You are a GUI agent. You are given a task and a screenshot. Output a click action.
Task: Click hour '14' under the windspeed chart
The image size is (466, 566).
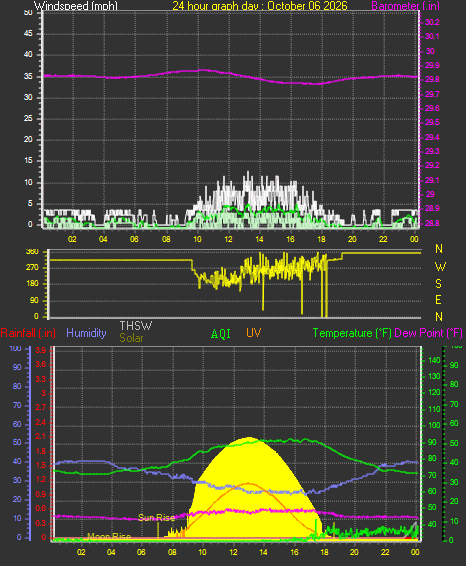(259, 239)
